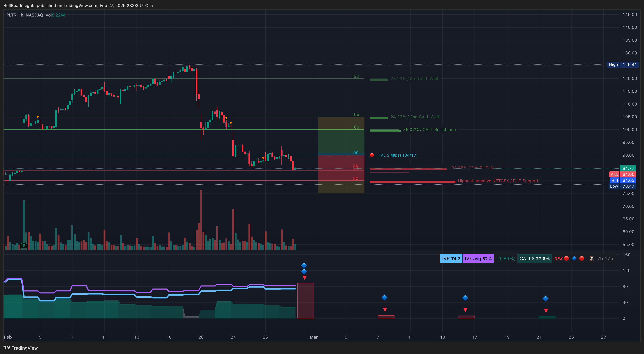The image size is (644, 354).
Task: Click the 24.22% / 2nd CALL Wall label
Action: (x=414, y=117)
